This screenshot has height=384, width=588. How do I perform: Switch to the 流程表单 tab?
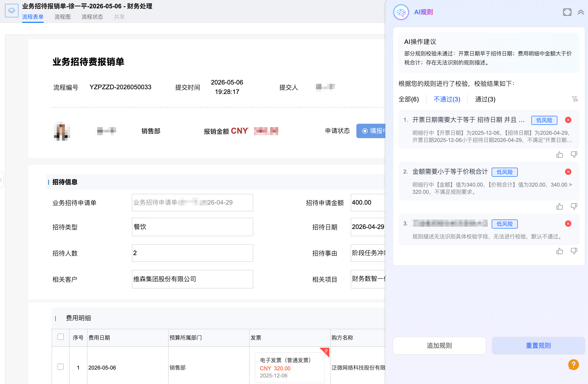tap(33, 17)
